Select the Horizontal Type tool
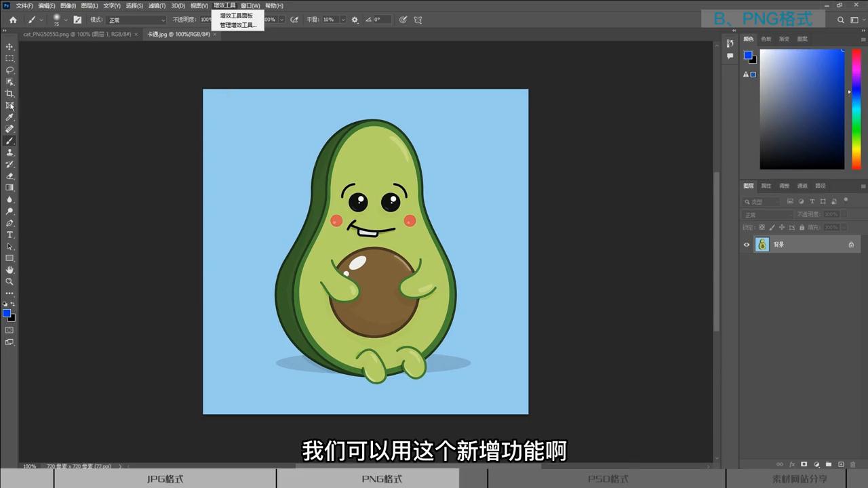 (9, 235)
